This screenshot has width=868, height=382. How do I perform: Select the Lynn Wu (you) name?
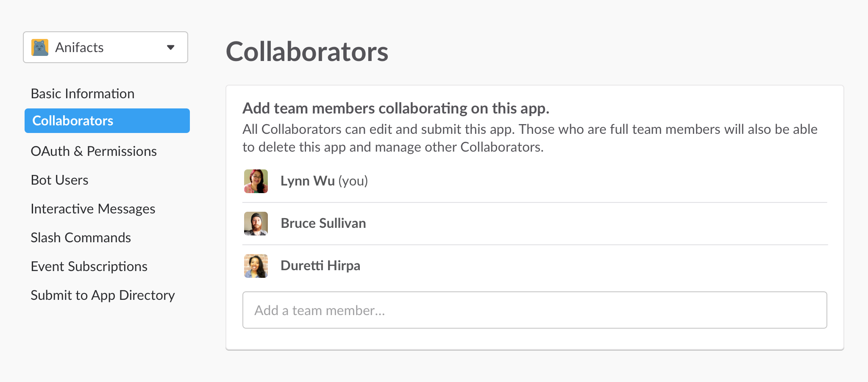(x=324, y=181)
